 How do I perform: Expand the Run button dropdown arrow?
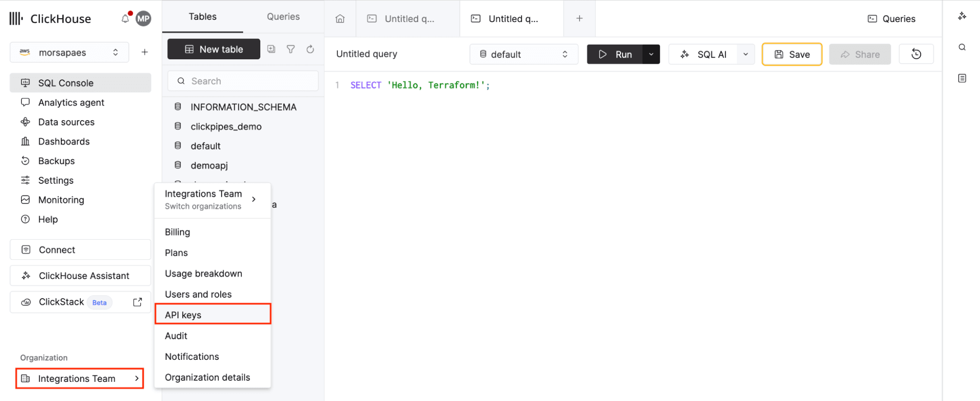(651, 54)
